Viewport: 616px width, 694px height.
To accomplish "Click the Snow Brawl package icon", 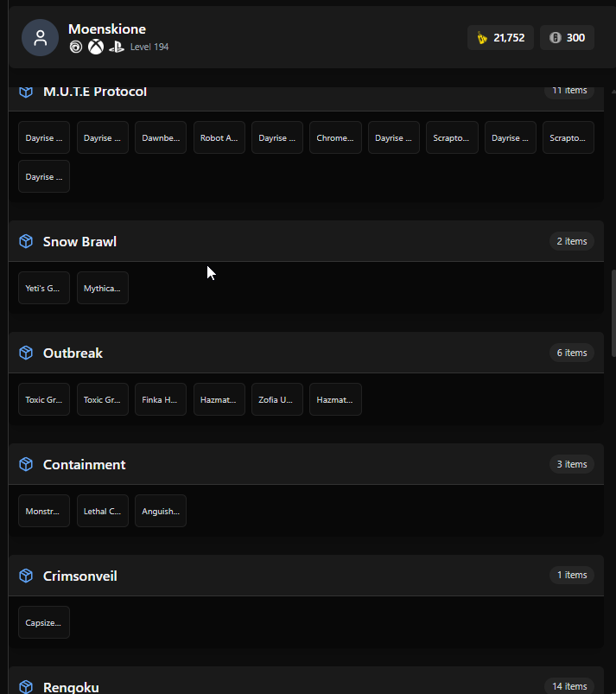I will (26, 241).
